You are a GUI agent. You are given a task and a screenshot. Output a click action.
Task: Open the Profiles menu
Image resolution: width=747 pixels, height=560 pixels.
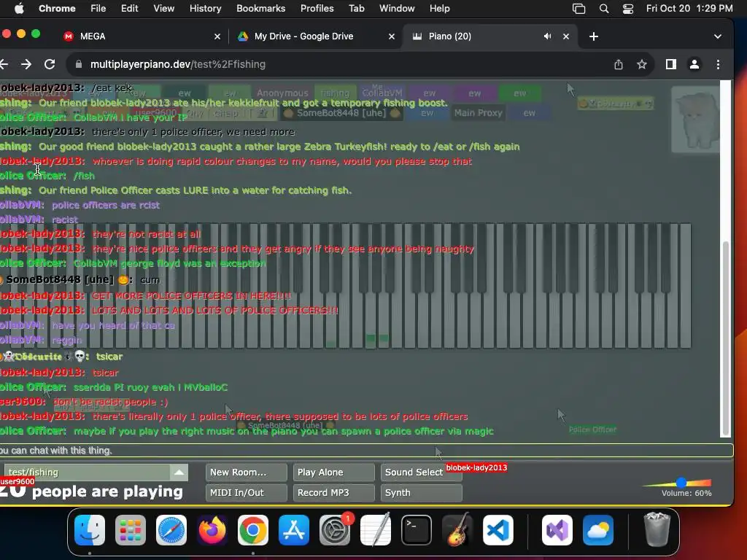point(317,9)
